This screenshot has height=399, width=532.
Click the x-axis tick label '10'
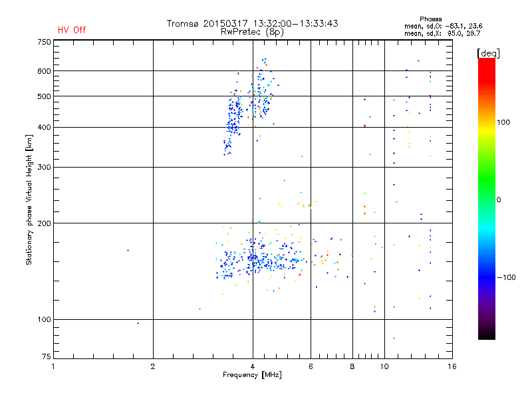[384, 366]
